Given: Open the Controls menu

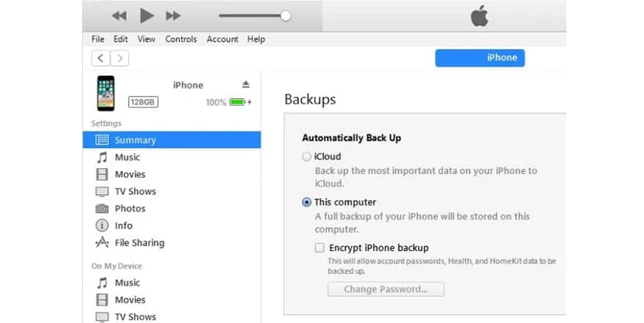Looking at the screenshot, I should 181,39.
